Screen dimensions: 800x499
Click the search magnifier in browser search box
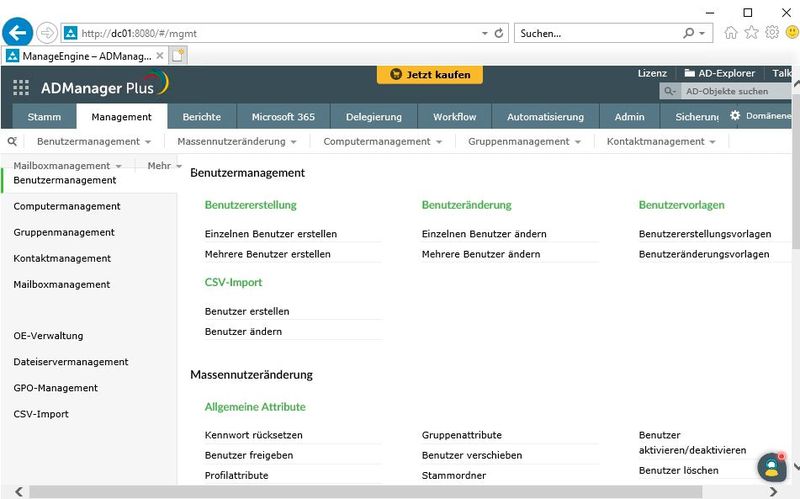[x=688, y=33]
